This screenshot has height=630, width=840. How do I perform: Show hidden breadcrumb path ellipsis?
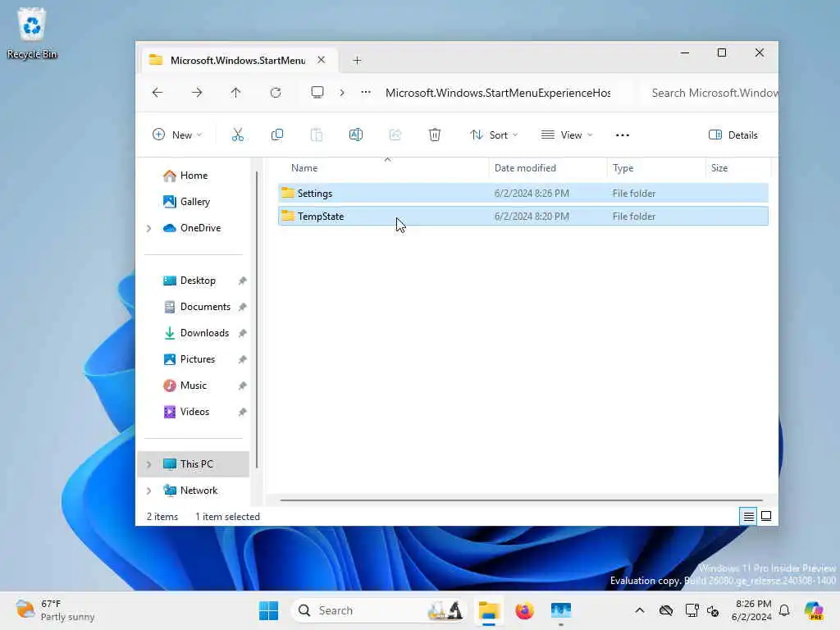366,92
